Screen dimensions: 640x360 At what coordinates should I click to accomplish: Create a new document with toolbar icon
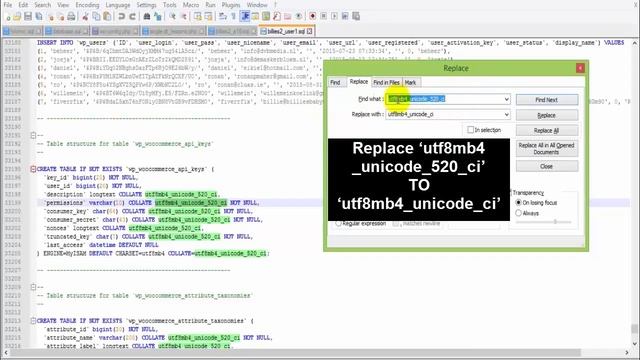coord(8,16)
